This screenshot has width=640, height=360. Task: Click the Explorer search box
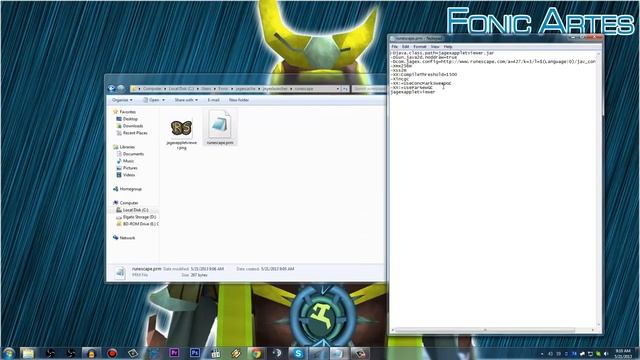[369, 89]
